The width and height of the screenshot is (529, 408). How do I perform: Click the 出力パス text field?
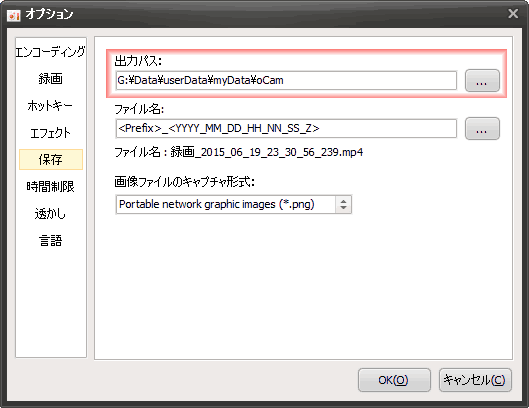(286, 81)
